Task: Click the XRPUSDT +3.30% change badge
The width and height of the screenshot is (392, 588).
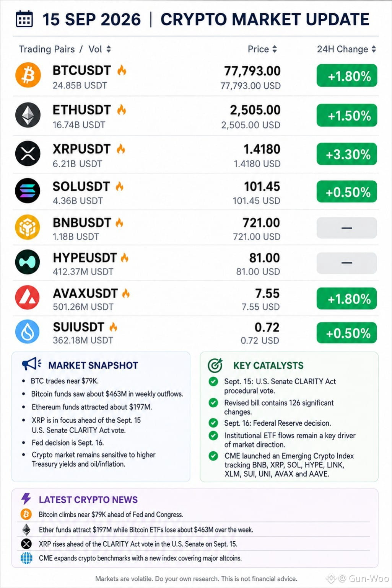Action: point(347,154)
